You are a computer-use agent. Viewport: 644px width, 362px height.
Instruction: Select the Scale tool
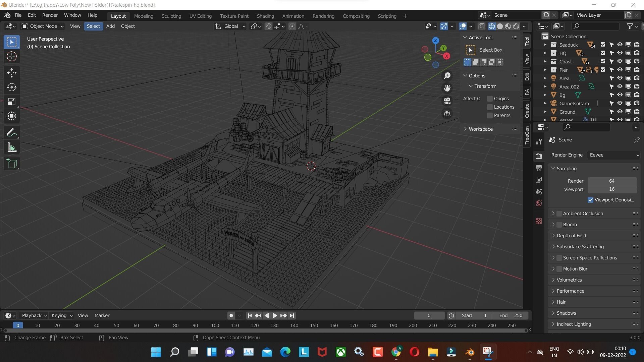(x=12, y=102)
